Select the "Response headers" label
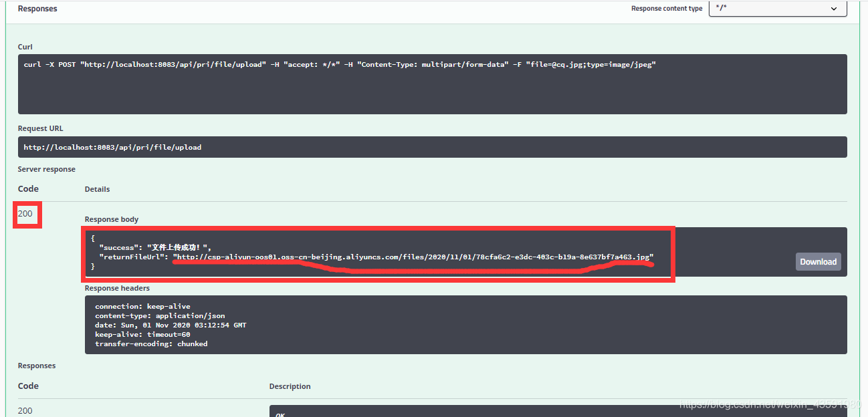 117,288
